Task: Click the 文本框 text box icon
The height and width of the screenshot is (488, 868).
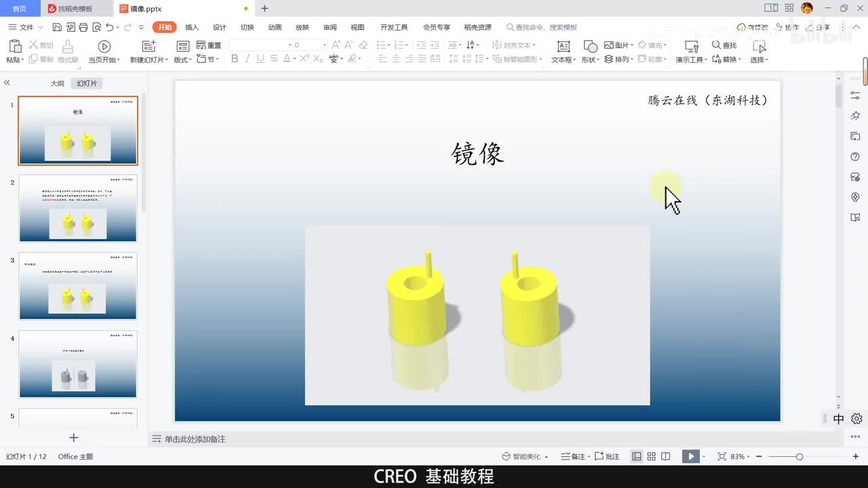Action: [x=564, y=46]
